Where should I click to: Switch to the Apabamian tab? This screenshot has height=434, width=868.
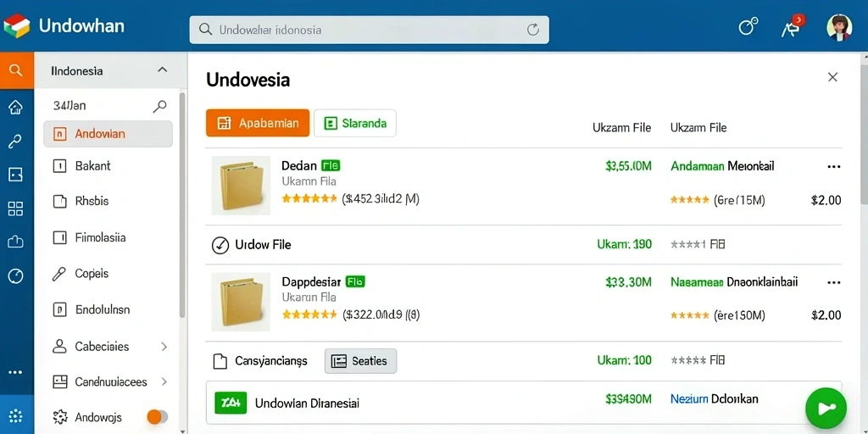[x=258, y=123]
